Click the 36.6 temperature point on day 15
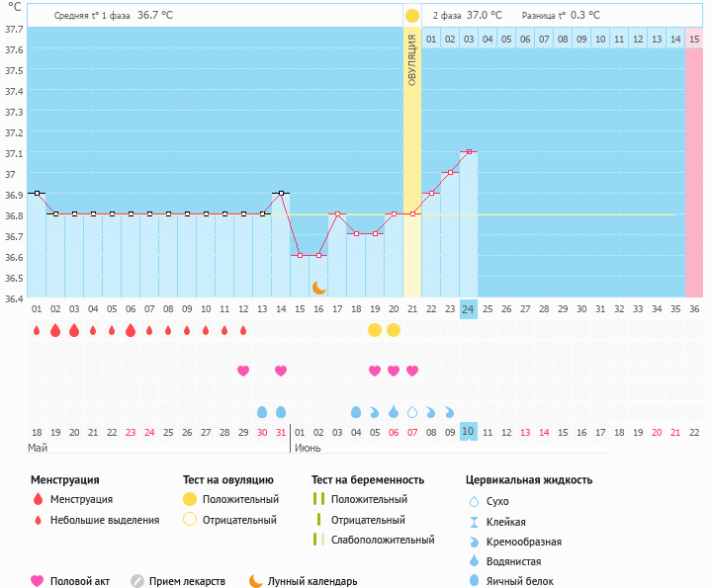Viewport: 712px width, 588px height. pos(300,255)
